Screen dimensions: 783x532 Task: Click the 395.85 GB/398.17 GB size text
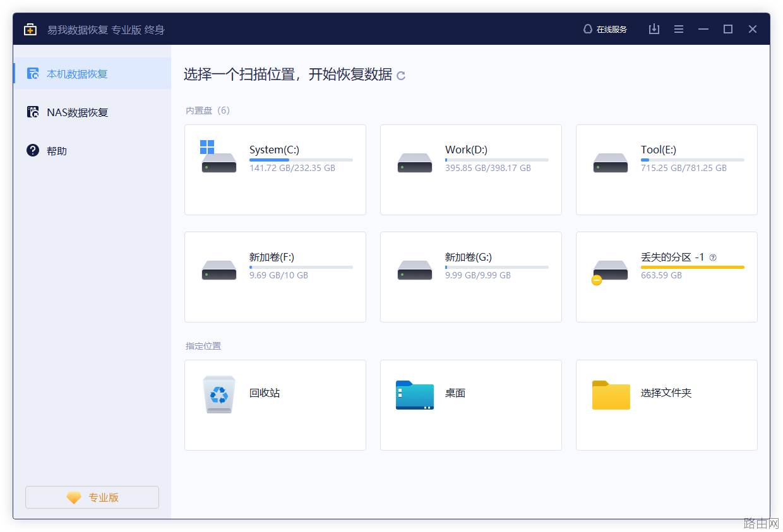pos(488,168)
